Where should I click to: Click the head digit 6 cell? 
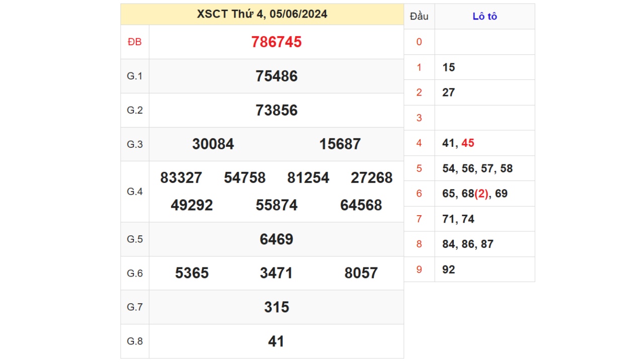[x=419, y=194]
